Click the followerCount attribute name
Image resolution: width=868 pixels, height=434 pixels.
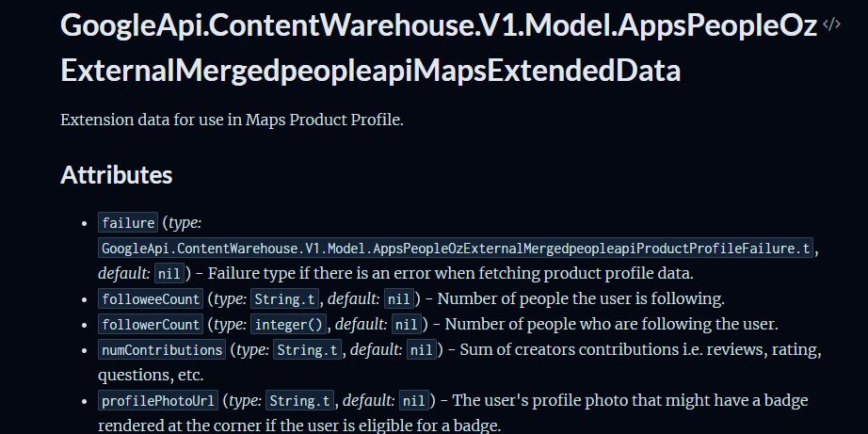click(x=151, y=325)
